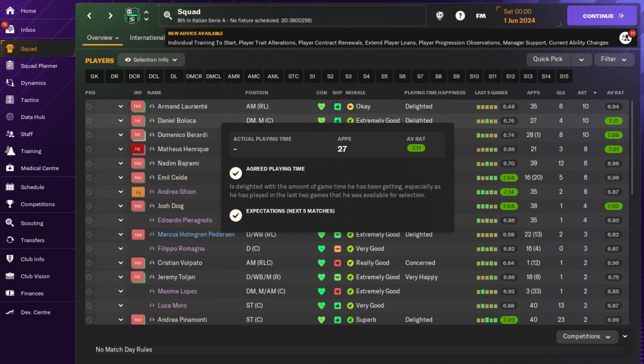Go back with the left arrow

coord(90,16)
